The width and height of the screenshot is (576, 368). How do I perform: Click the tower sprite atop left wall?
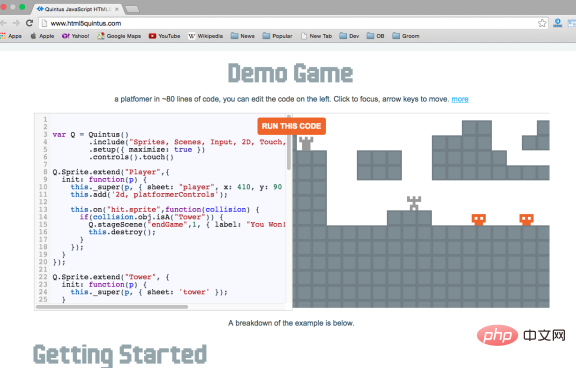306,144
